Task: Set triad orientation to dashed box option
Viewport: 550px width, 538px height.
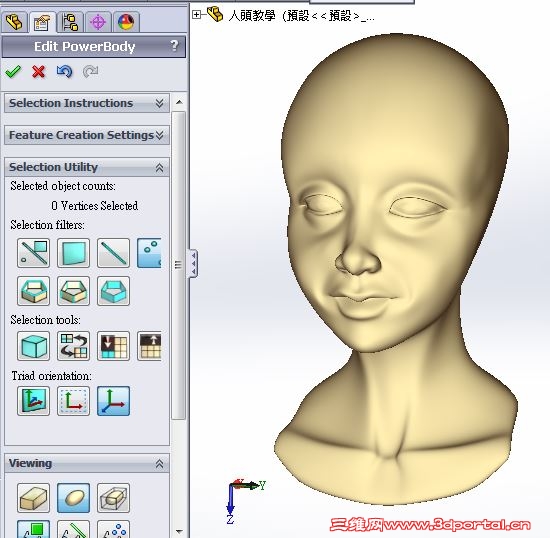Action: 73,401
